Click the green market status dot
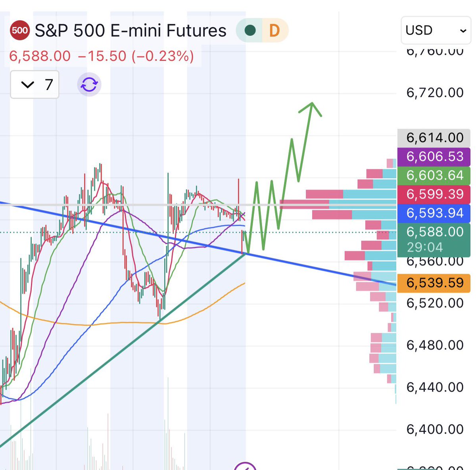 click(x=250, y=31)
